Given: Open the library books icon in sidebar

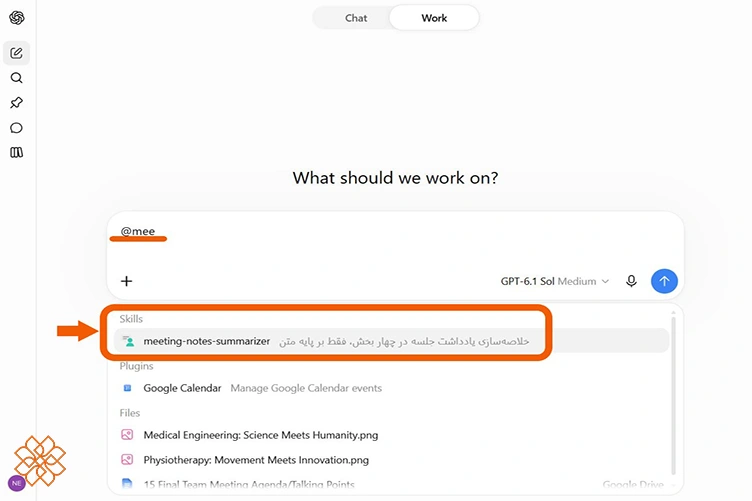Looking at the screenshot, I should (x=16, y=152).
